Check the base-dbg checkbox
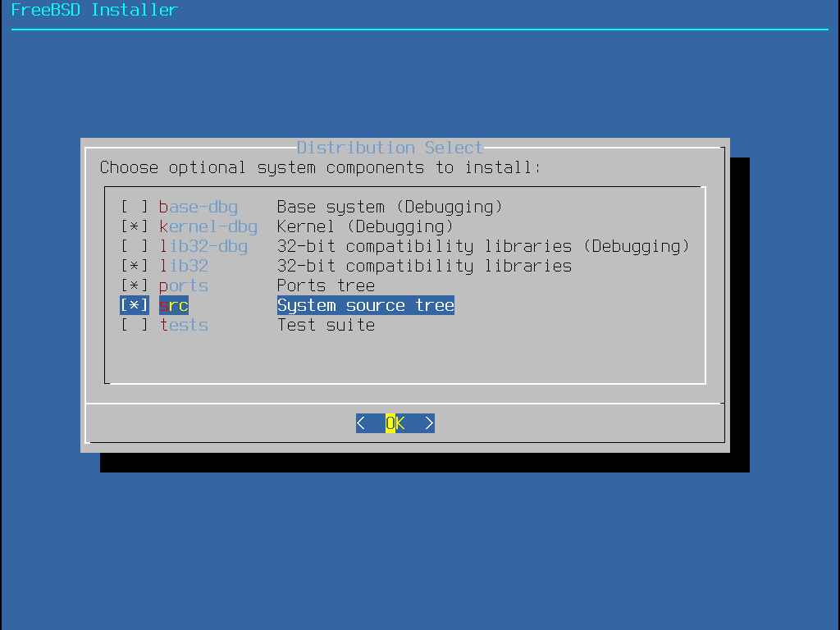Viewport: 840px width, 630px height. (x=135, y=207)
